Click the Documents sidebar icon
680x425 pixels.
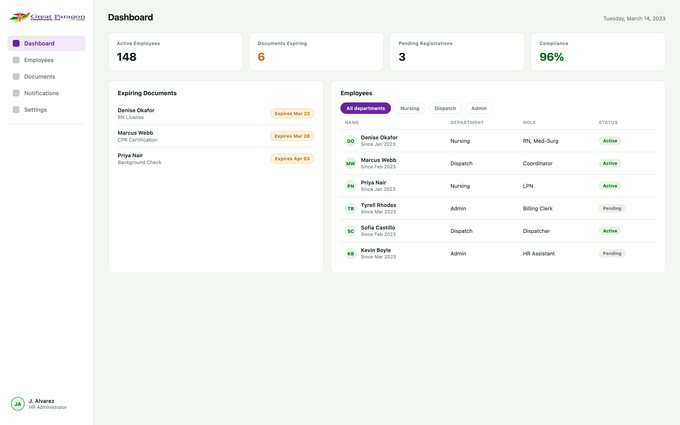coord(16,76)
